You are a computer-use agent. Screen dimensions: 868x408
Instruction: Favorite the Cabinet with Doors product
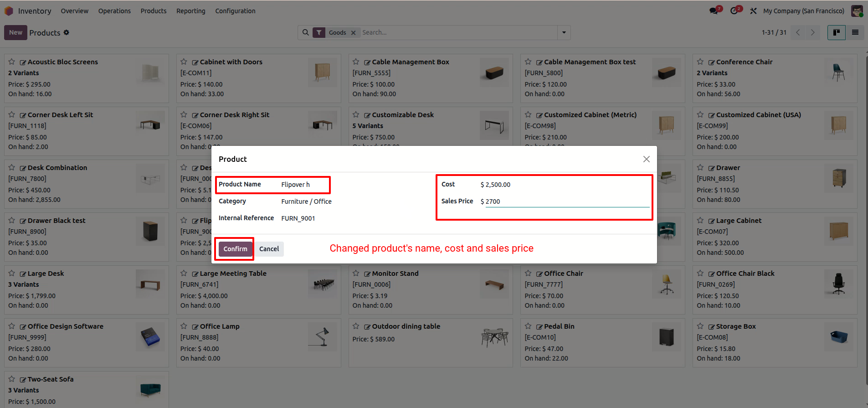click(x=184, y=62)
